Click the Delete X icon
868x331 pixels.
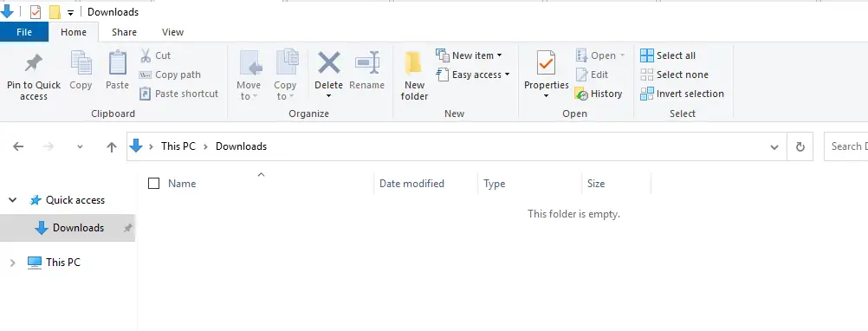click(329, 62)
